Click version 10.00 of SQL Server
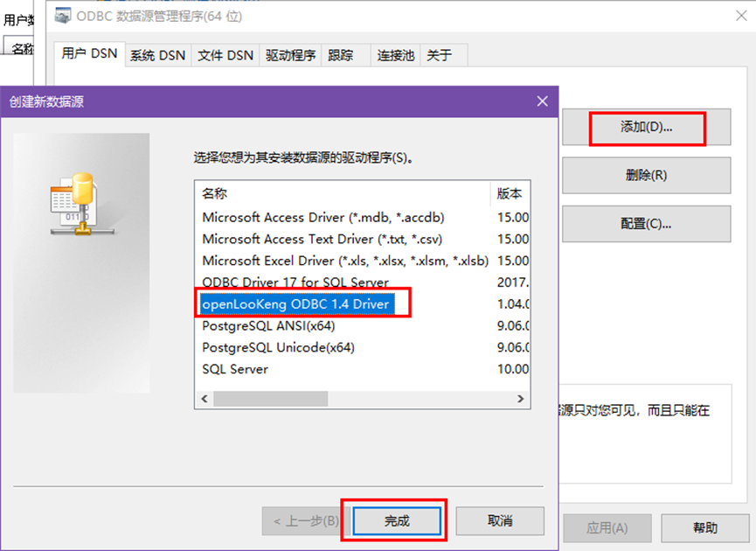The height and width of the screenshot is (551, 756). pos(513,370)
